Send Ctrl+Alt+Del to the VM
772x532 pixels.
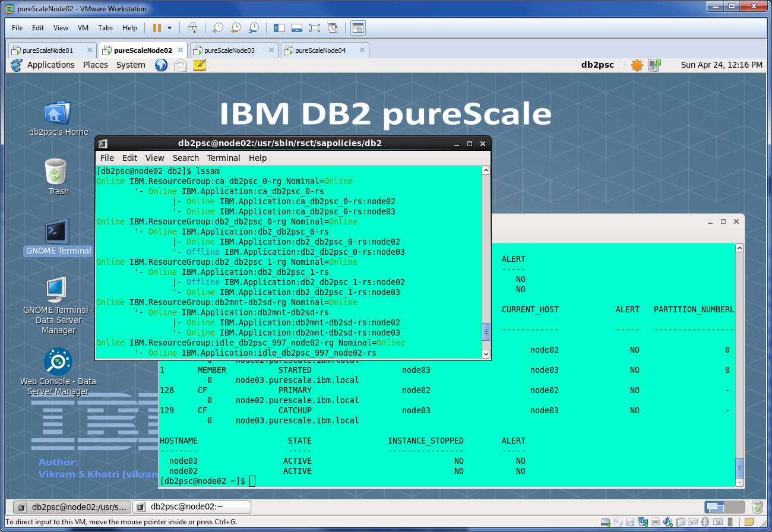pos(192,28)
